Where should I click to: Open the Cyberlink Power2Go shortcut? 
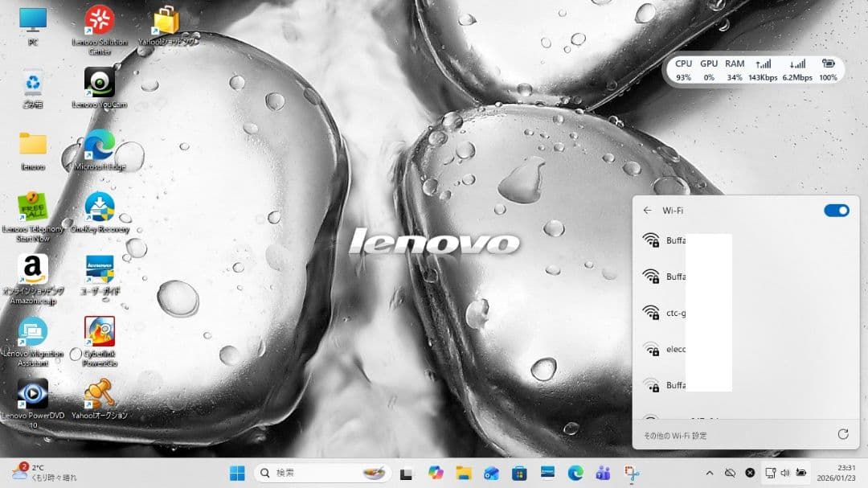100,342
